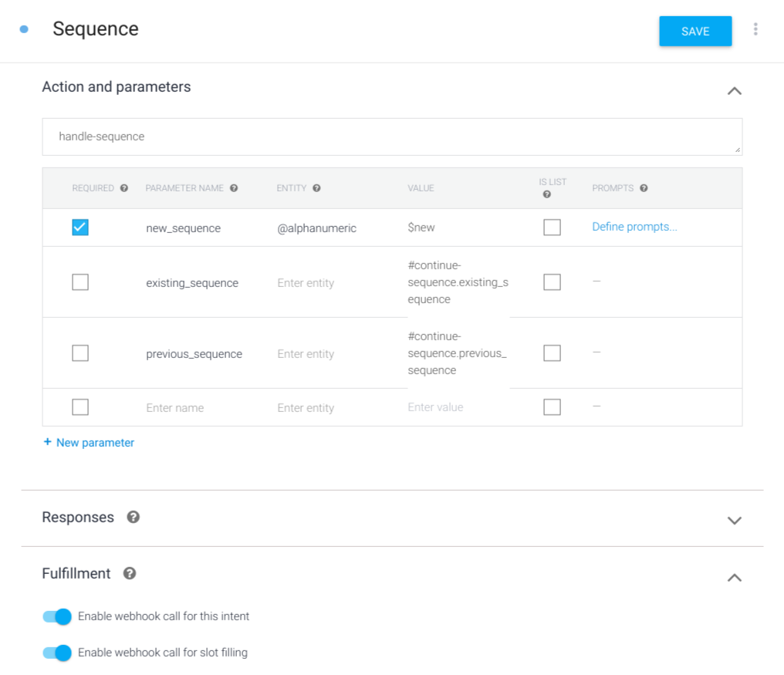784x675 pixels.
Task: Add a New parameter
Action: 89,443
